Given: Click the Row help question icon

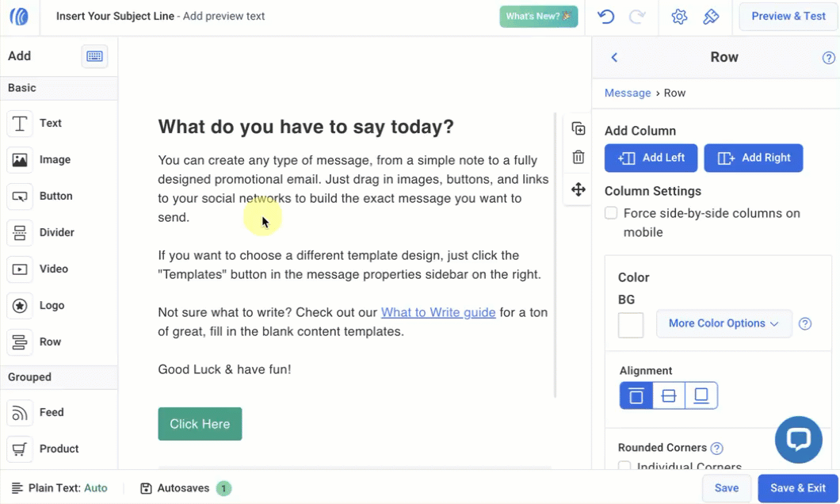Looking at the screenshot, I should pos(828,58).
